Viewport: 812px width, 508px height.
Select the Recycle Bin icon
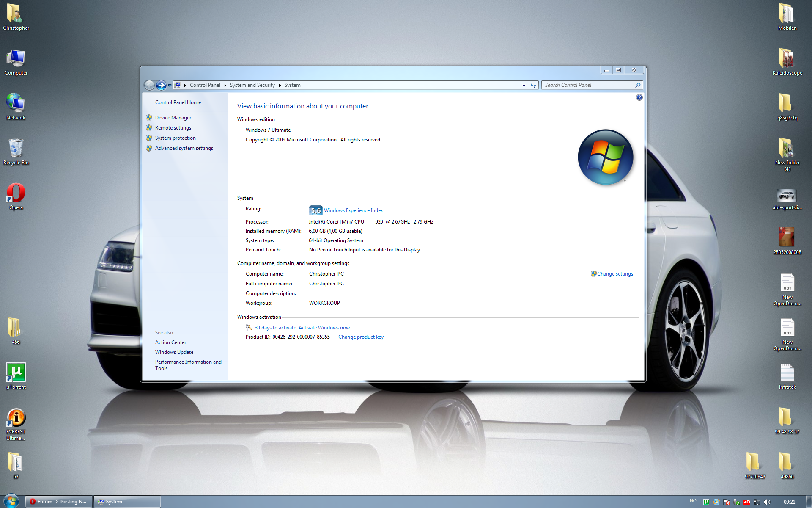point(16,152)
